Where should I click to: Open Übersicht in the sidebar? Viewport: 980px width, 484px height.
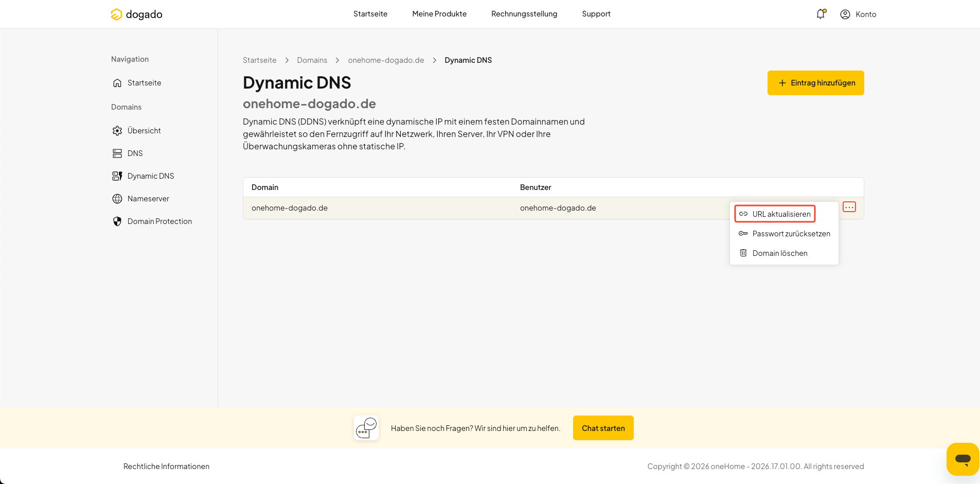click(144, 131)
